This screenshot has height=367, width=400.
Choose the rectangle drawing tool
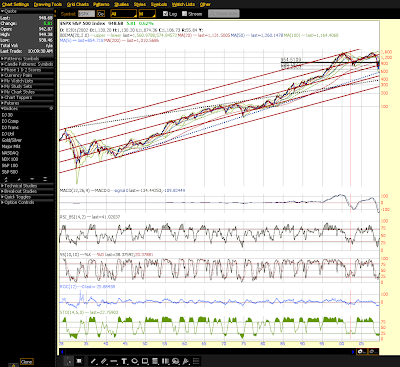coord(145,361)
